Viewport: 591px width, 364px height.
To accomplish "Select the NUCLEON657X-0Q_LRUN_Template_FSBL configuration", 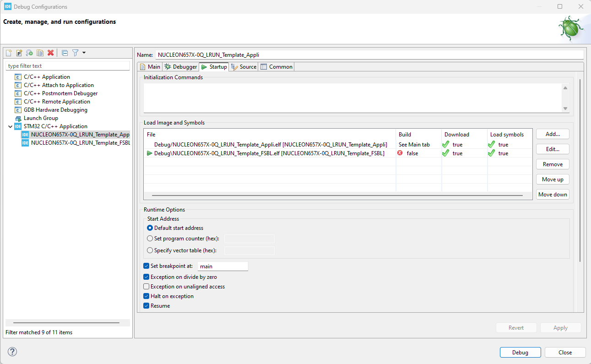I will pos(80,142).
